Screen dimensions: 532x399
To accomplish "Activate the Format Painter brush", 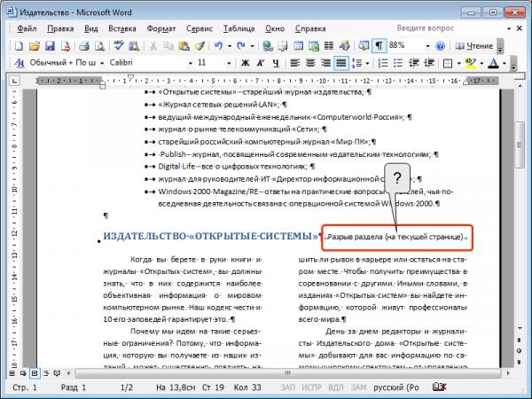I will (199, 45).
